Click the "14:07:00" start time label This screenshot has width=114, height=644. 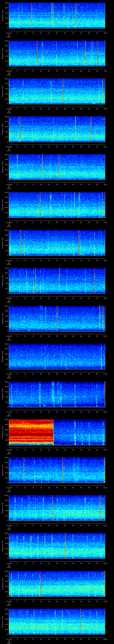(x=9, y=260)
